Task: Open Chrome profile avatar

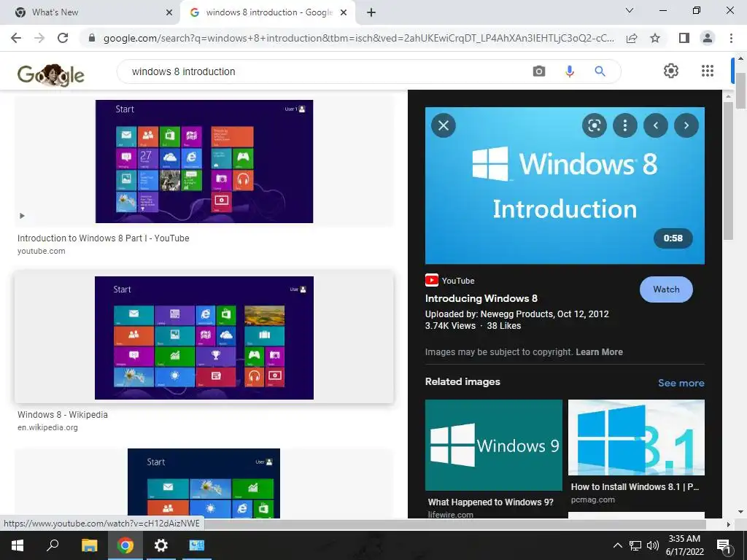Action: coord(708,38)
